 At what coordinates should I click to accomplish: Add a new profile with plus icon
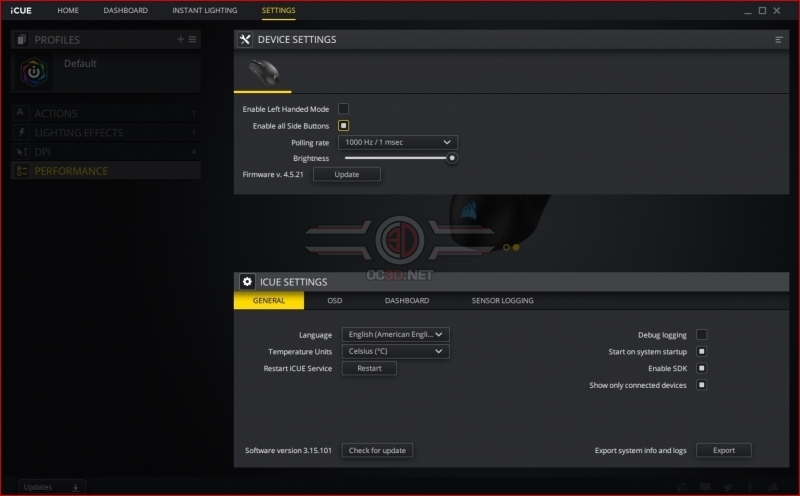click(x=180, y=39)
